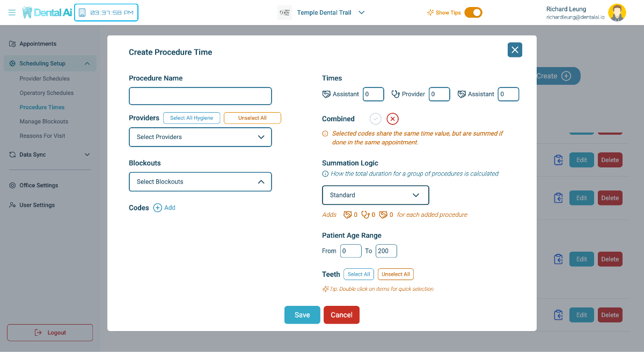644x352 pixels.
Task: Click the plus icon next to Codes
Action: point(157,208)
